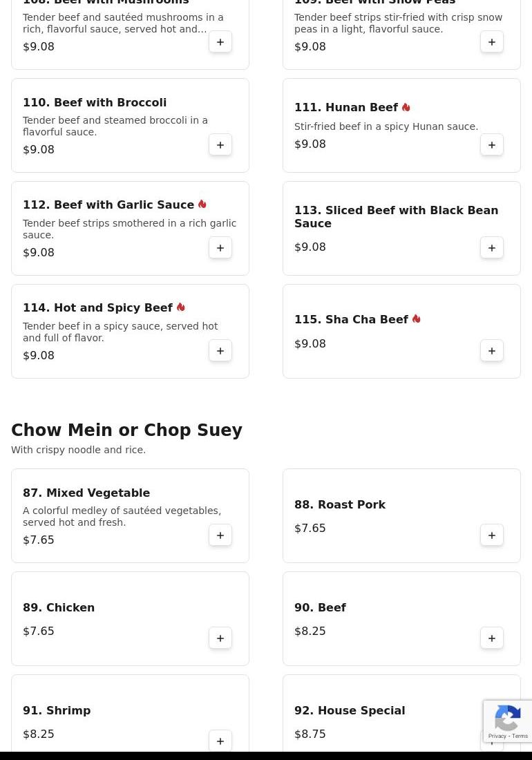This screenshot has height=760, width=532.
Task: Click the Chow Mein or Chop Suey heading
Action: [x=126, y=430]
